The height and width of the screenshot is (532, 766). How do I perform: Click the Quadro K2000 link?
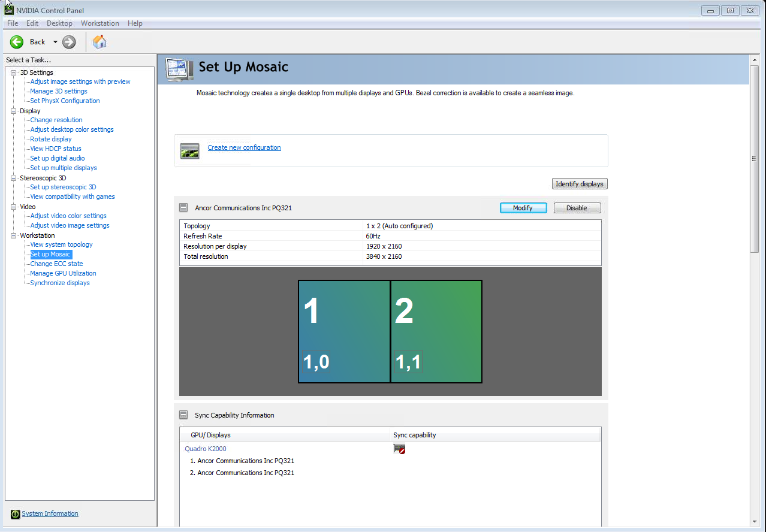[206, 449]
